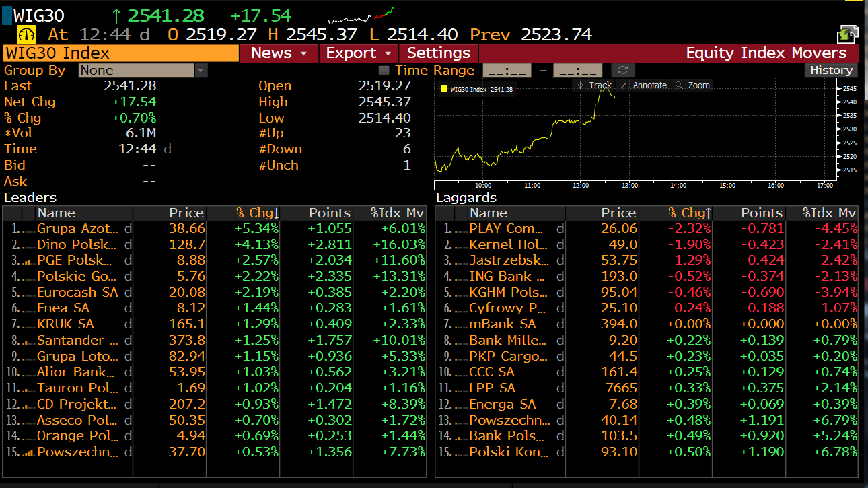868x488 pixels.
Task: Select Eurocash SA in the Leaders list
Action: point(77,293)
